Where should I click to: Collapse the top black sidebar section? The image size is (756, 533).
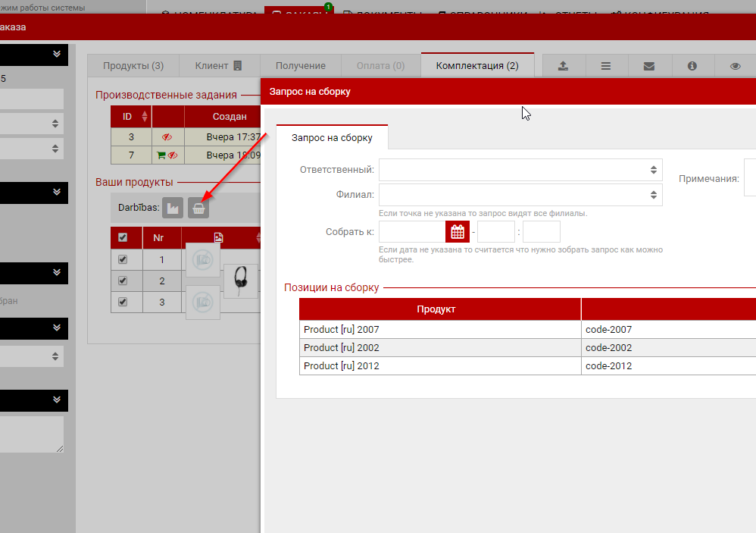pyautogui.click(x=56, y=55)
